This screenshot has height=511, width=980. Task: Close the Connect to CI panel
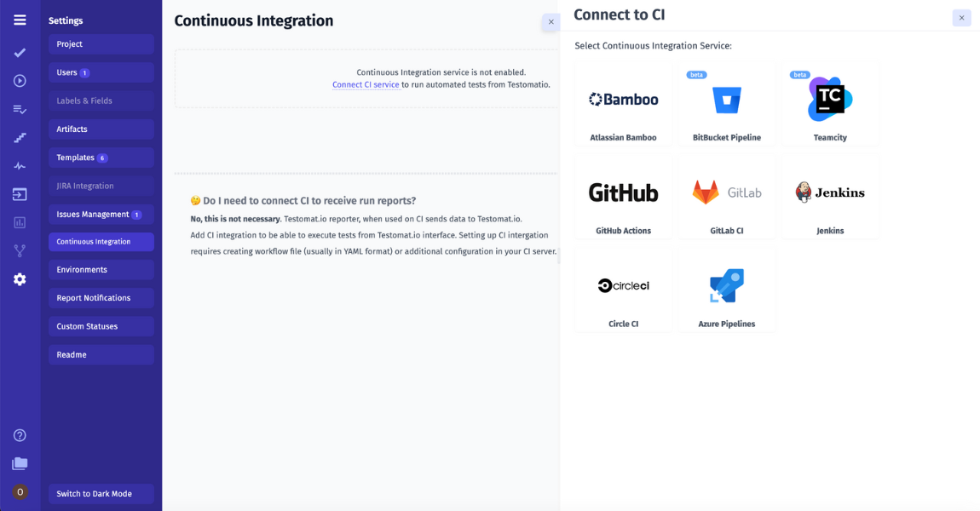(x=961, y=18)
